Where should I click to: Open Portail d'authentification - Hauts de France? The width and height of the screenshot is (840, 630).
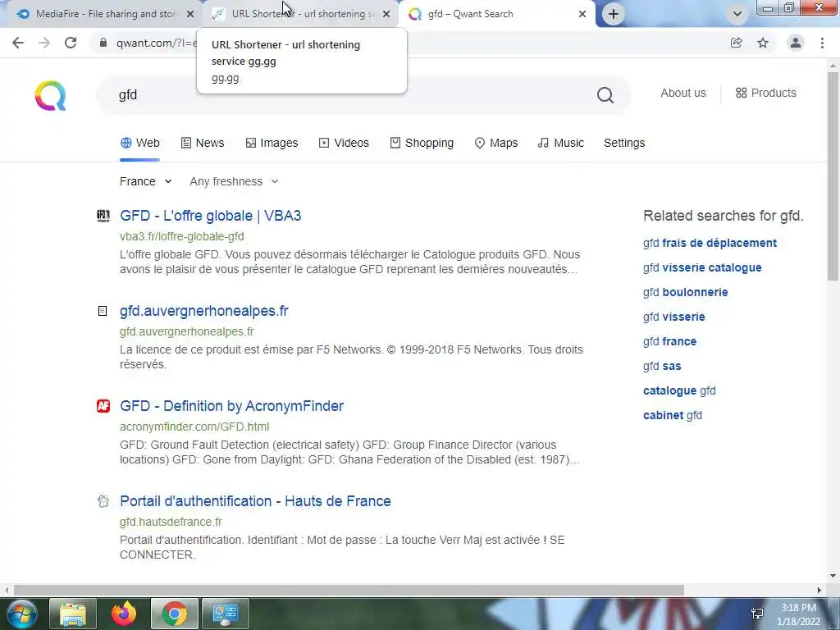point(256,501)
